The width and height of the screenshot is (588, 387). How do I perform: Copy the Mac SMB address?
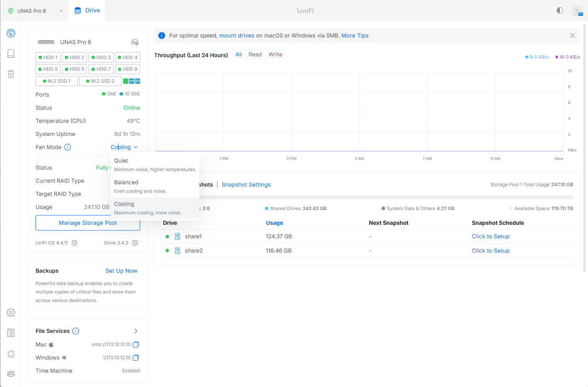point(136,345)
